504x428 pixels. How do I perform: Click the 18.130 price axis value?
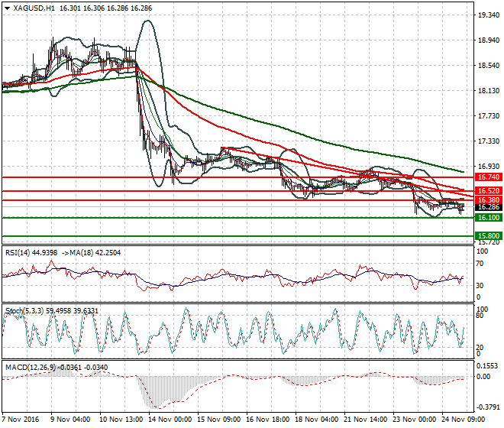coord(489,91)
